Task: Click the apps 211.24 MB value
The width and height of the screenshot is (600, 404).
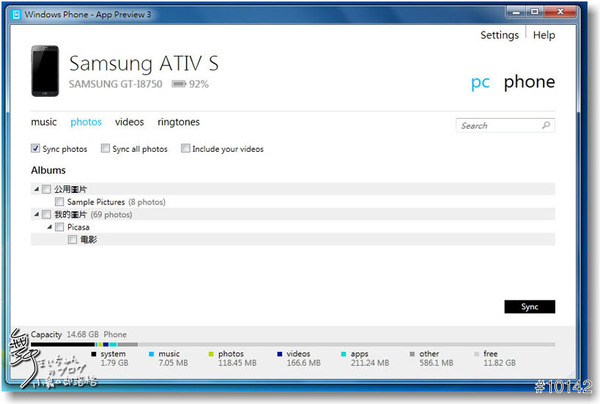Action: (x=370, y=363)
